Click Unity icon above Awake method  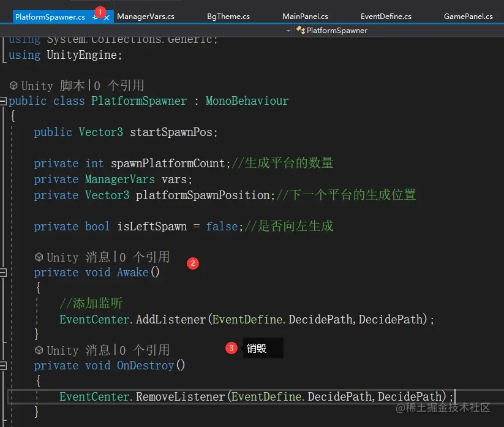tap(39, 257)
